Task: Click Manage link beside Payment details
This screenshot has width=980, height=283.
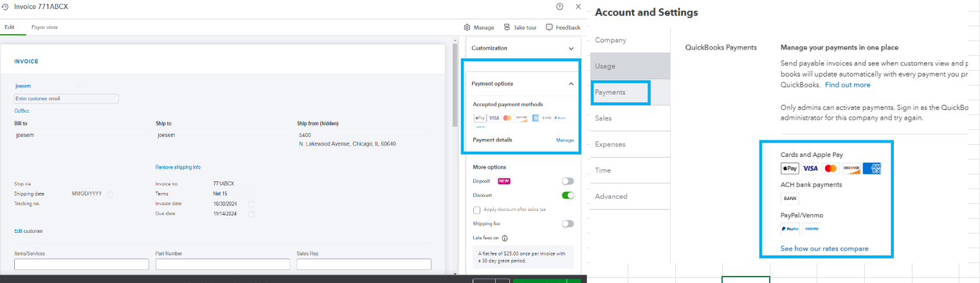Action: pos(565,140)
